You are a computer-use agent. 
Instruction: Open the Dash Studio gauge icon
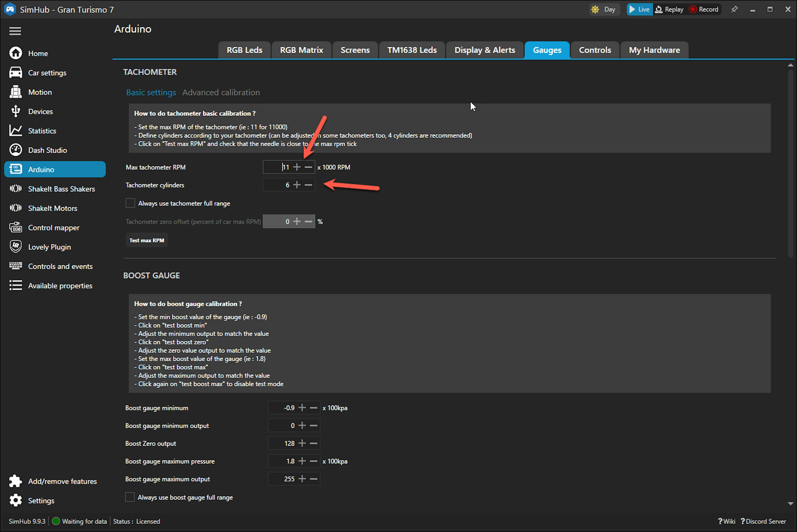click(16, 150)
